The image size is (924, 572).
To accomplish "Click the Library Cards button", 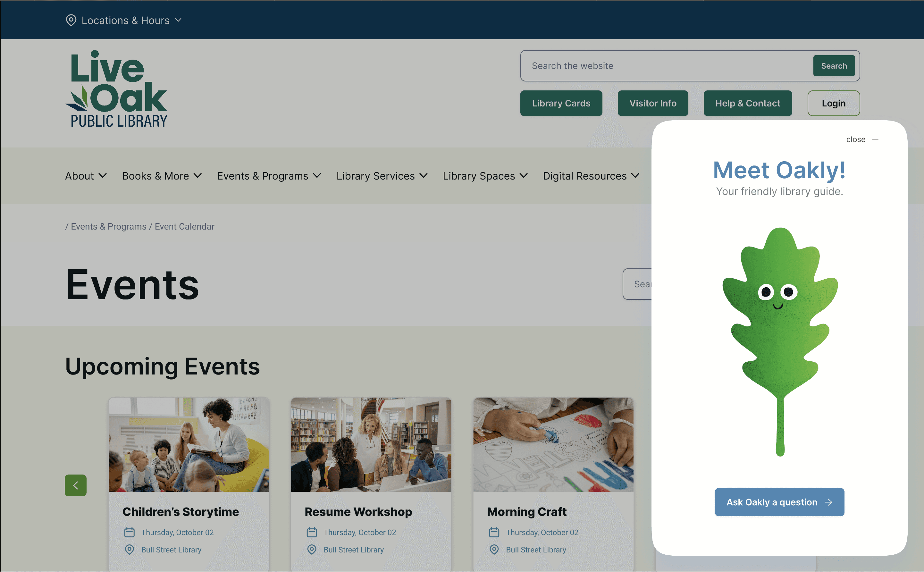I will 561,103.
